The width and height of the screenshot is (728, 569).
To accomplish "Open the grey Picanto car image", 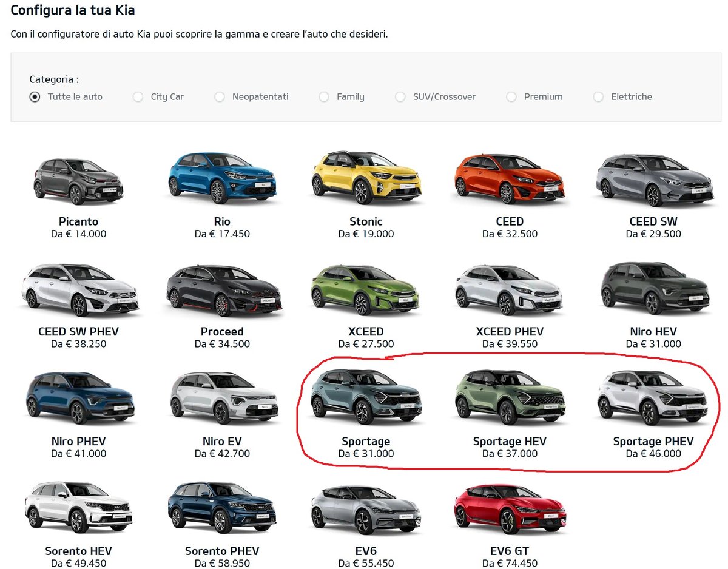I will tap(78, 181).
